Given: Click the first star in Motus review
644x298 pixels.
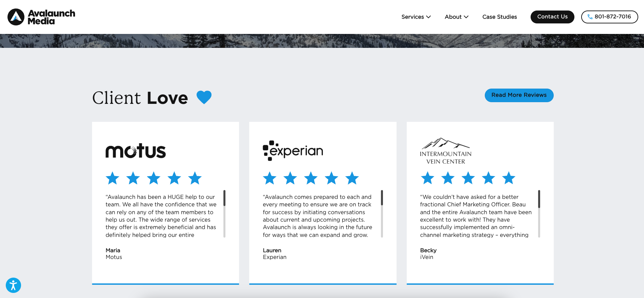Looking at the screenshot, I should coord(112,178).
